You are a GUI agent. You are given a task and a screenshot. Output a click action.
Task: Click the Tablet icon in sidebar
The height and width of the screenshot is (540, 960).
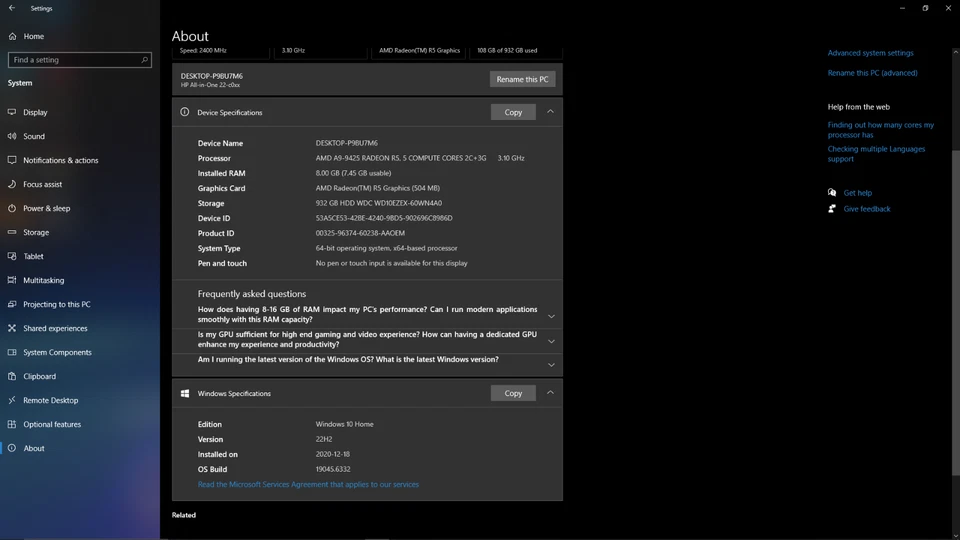(12, 256)
